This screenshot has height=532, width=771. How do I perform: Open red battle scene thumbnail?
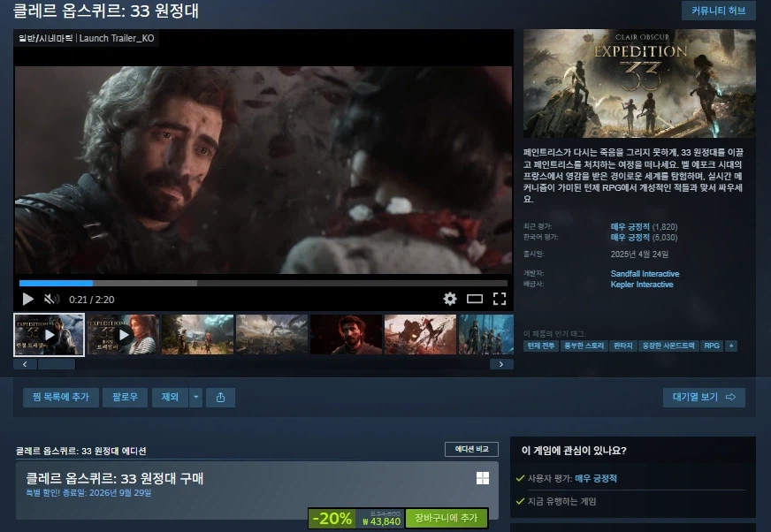coord(420,335)
